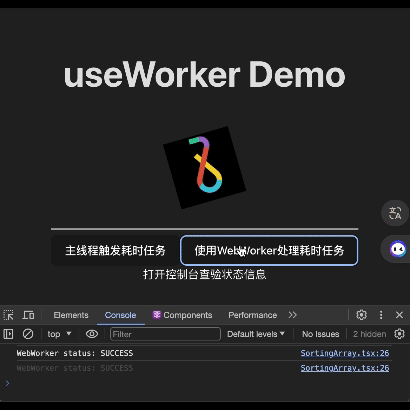Show the console sidebar panel icon
The image size is (410, 410).
[8, 334]
